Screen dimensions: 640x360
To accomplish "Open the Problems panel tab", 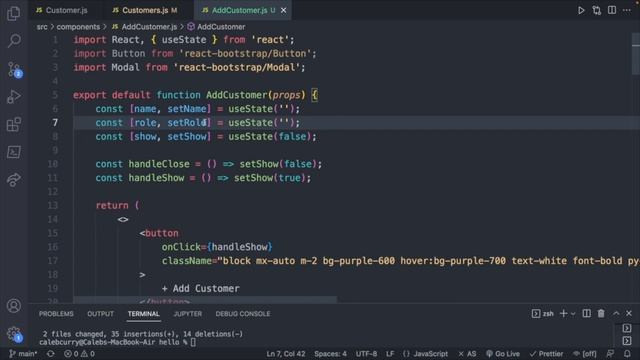I will pos(56,313).
